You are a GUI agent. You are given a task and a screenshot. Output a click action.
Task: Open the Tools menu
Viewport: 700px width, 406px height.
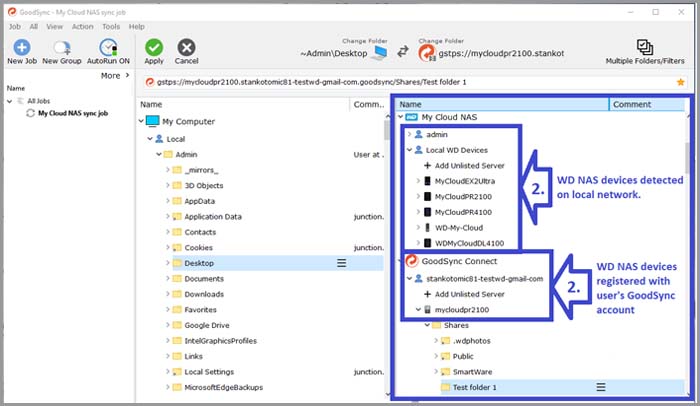tap(111, 26)
